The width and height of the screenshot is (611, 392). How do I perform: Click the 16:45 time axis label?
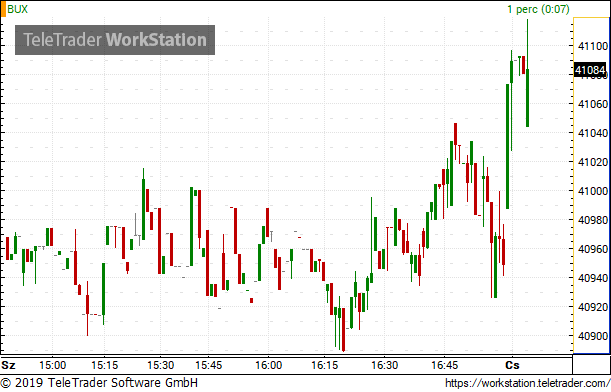coord(445,366)
